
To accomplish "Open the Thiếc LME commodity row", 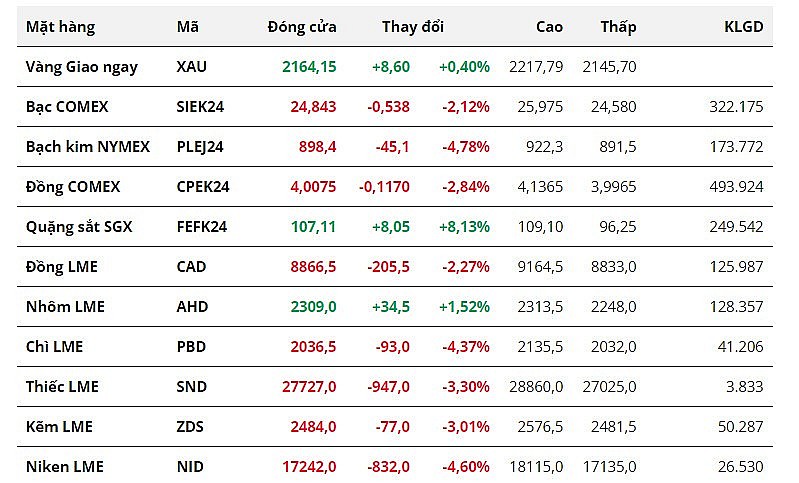I will click(62, 386).
